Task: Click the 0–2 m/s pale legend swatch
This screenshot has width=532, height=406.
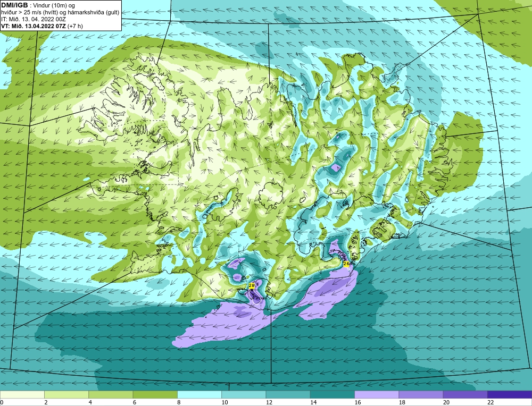Action: (22, 394)
